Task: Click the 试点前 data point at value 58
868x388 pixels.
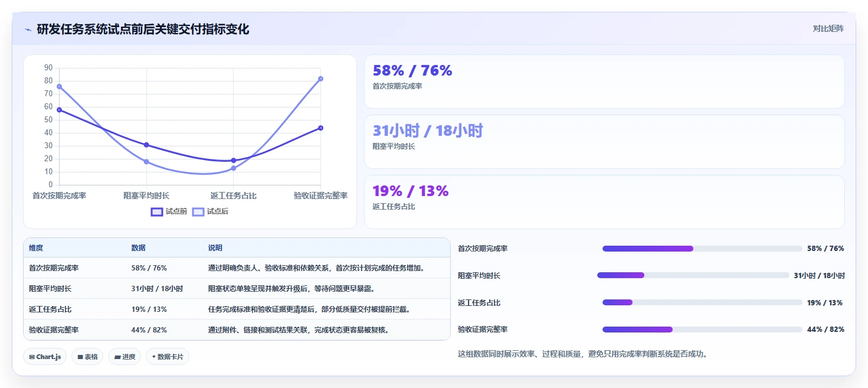Action: [x=59, y=109]
